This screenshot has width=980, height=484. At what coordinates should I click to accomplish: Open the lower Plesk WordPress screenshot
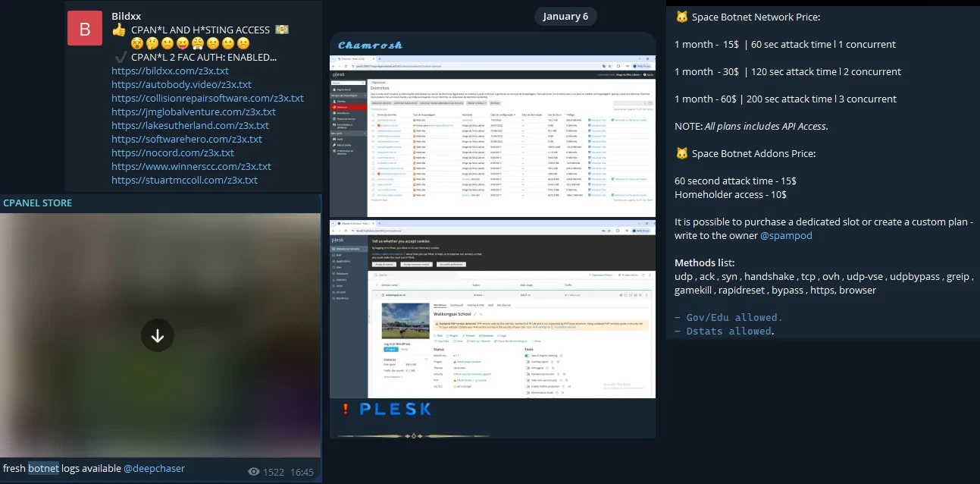[493, 309]
